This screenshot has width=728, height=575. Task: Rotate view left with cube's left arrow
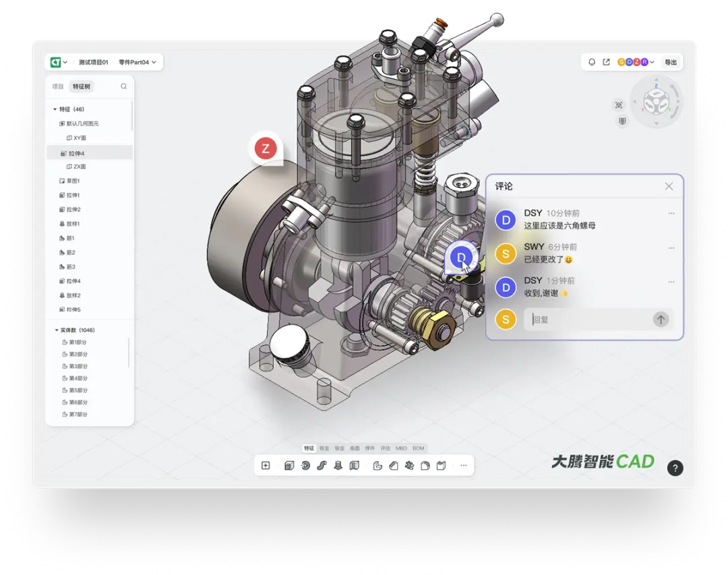point(635,101)
